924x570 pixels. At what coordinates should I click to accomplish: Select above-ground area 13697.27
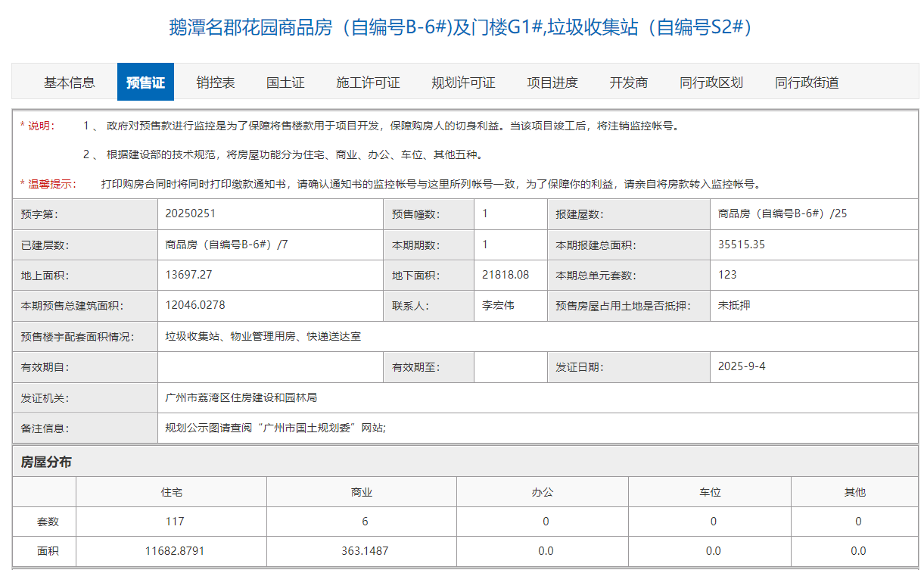coord(188,275)
